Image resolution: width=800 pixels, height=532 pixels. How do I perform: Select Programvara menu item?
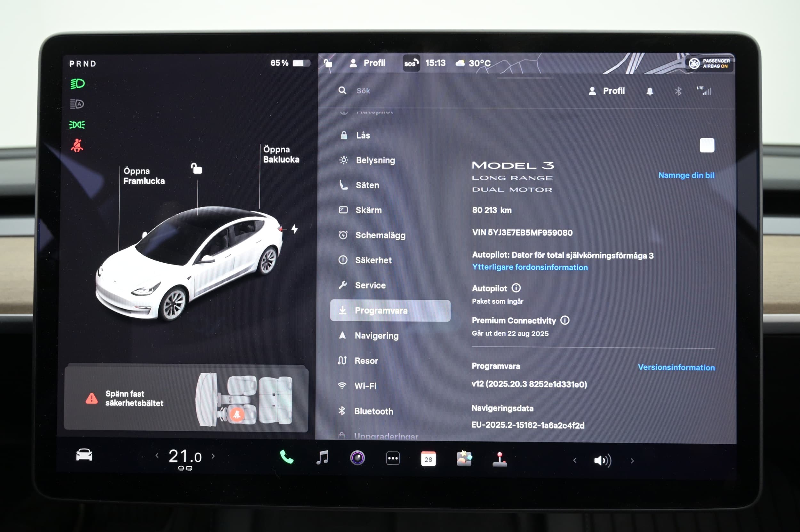point(390,310)
